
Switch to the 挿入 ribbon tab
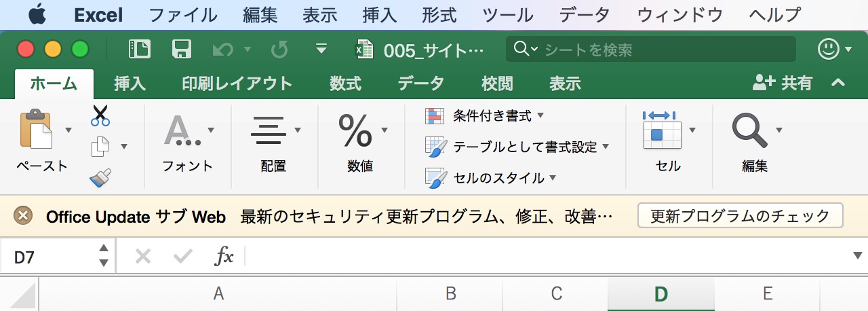pyautogui.click(x=130, y=84)
